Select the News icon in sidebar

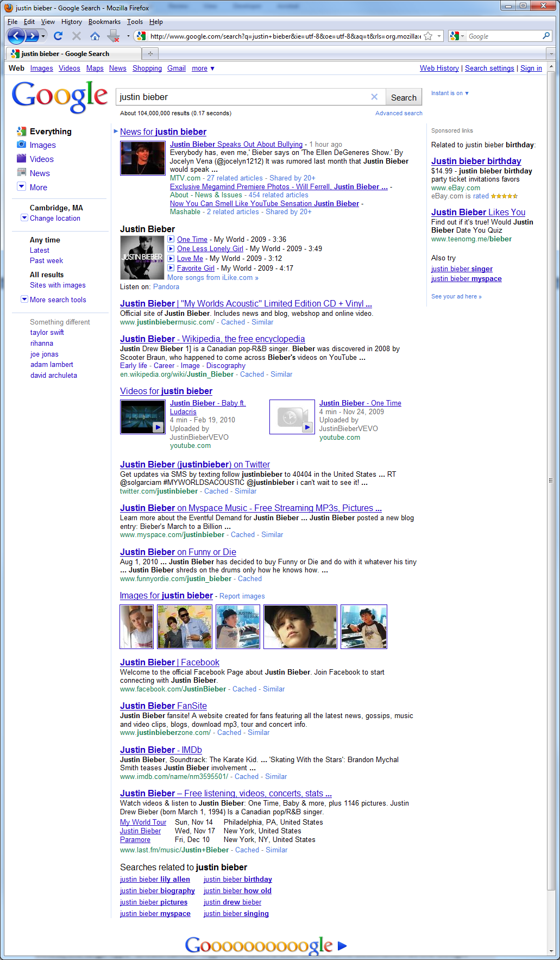tap(21, 173)
